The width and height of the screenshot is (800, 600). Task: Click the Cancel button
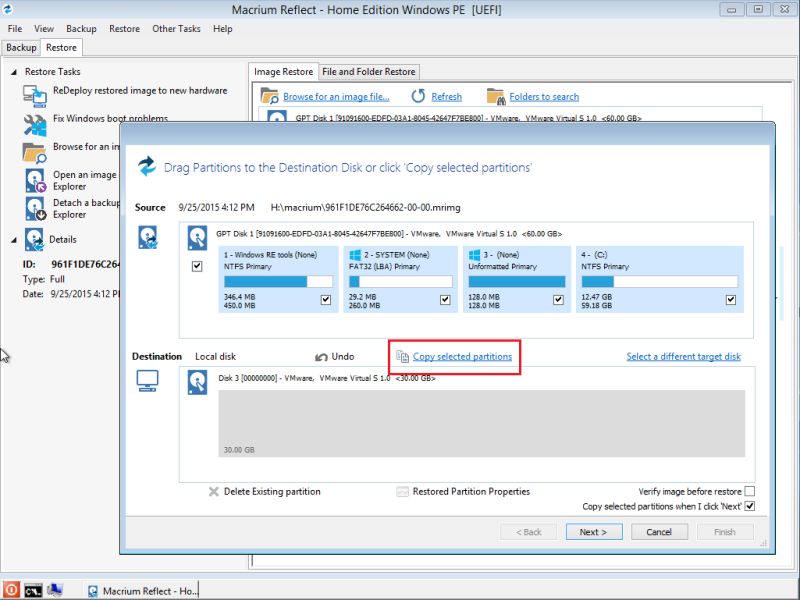659,532
